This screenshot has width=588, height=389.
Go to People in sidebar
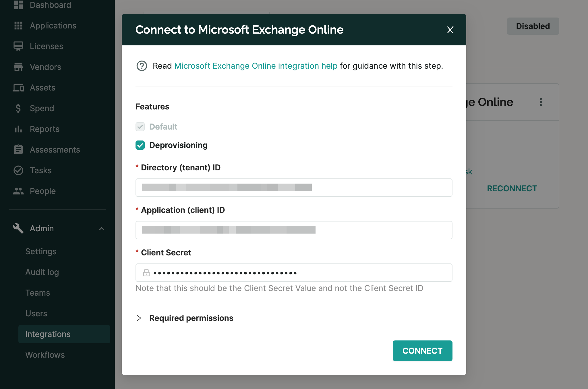(43, 191)
